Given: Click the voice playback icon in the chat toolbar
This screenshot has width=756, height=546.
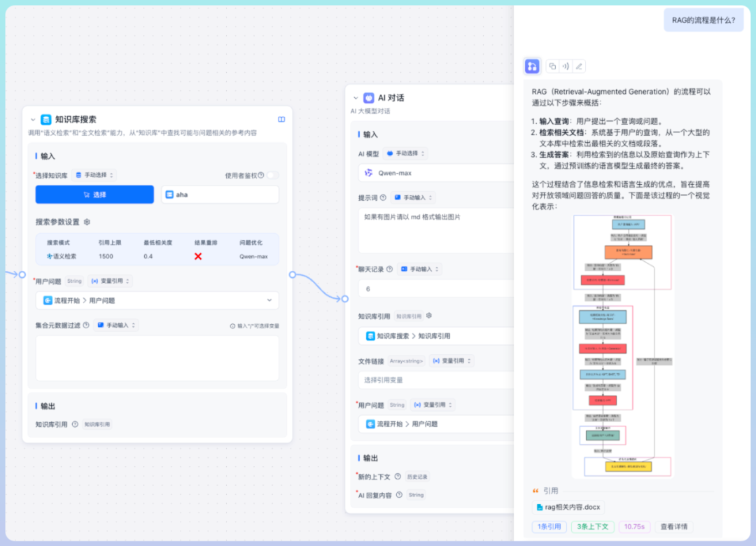Looking at the screenshot, I should click(x=565, y=66).
